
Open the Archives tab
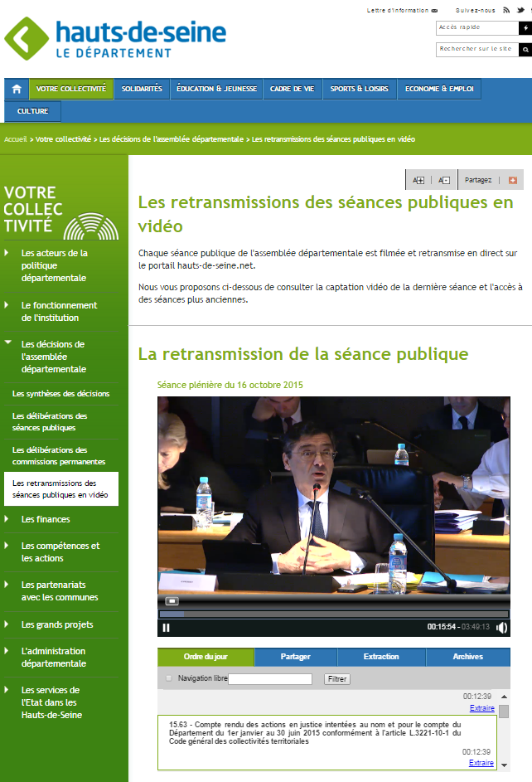(x=467, y=657)
